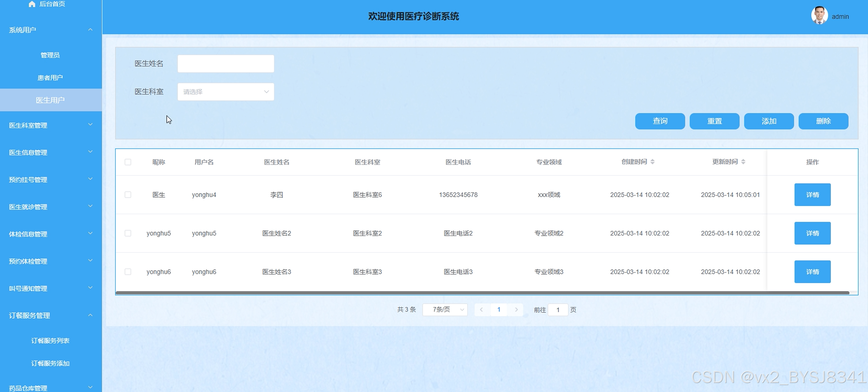Image resolution: width=868 pixels, height=392 pixels.
Task: Go to previous page arrow
Action: point(481,309)
